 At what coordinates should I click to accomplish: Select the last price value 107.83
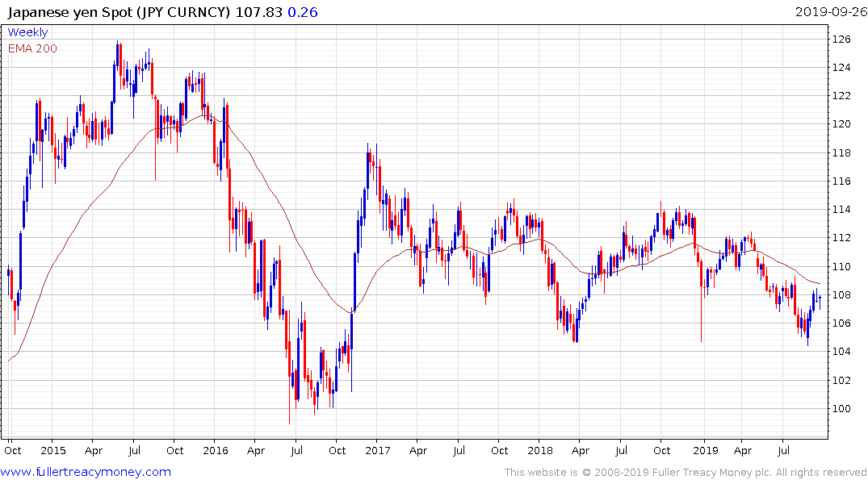(259, 12)
